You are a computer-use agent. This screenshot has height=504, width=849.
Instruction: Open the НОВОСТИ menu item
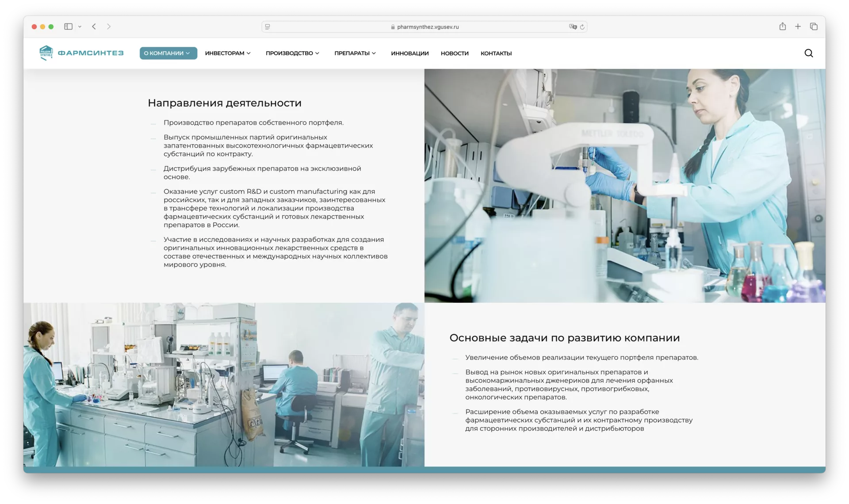click(455, 53)
